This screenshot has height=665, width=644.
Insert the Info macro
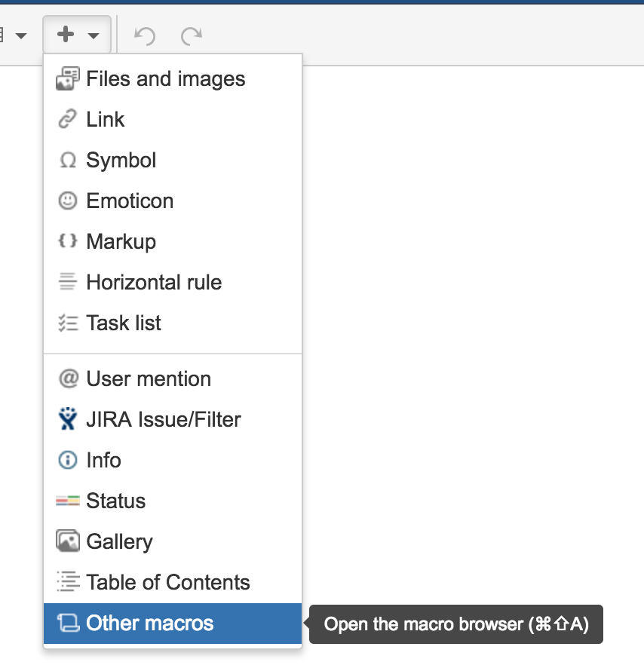pyautogui.click(x=173, y=460)
